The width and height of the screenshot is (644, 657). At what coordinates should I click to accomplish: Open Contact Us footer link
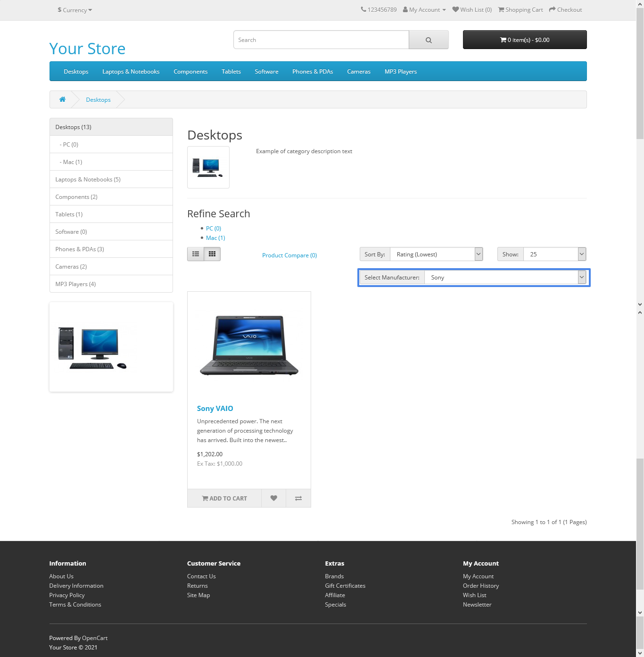pyautogui.click(x=201, y=576)
